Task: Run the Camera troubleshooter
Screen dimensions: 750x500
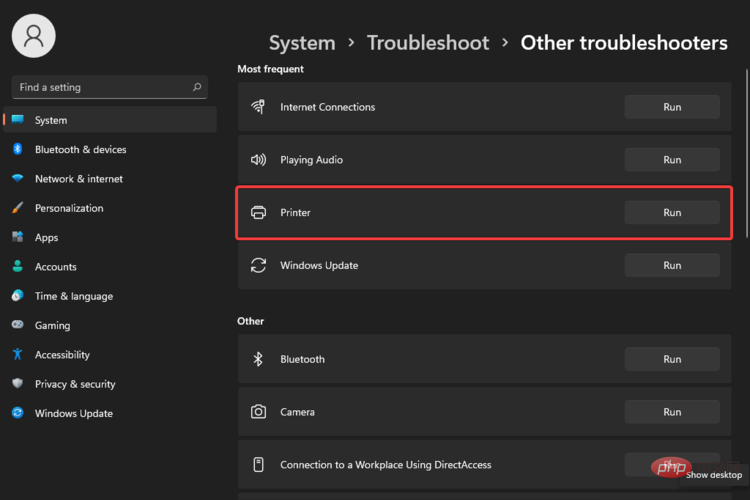Action: [x=672, y=412]
